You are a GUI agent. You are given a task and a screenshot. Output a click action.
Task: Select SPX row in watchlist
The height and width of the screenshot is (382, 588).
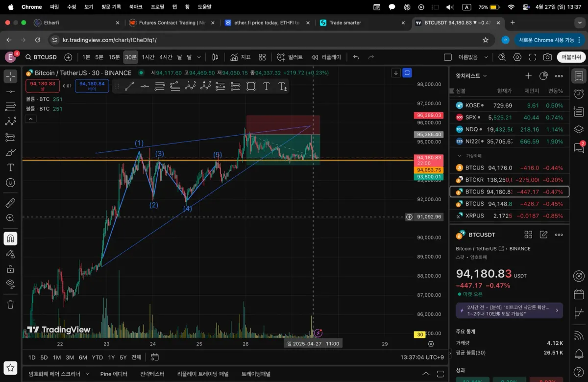509,118
